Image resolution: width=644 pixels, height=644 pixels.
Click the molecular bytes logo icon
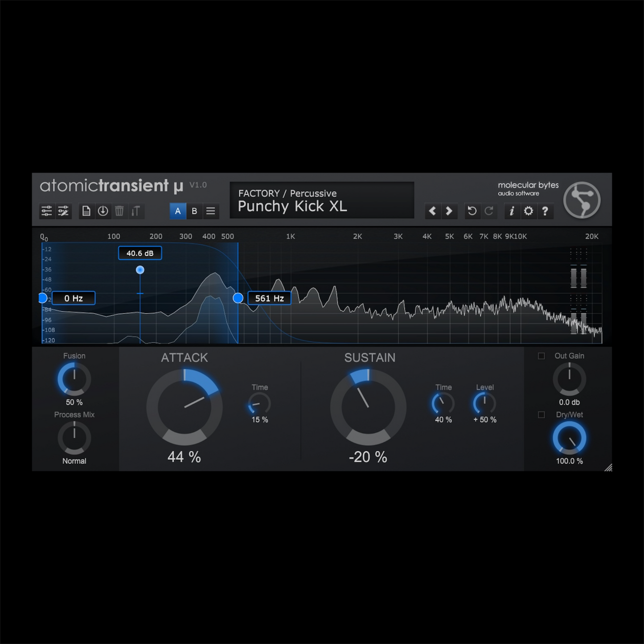pyautogui.click(x=582, y=200)
